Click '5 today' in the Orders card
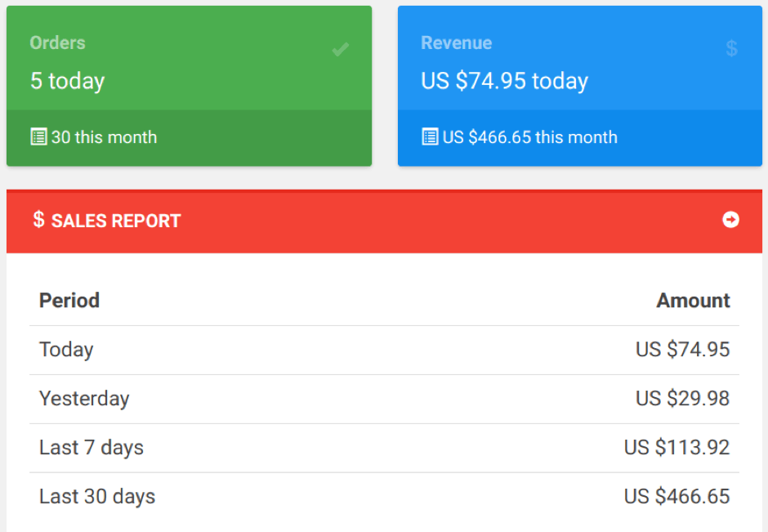Viewport: 768px width, 532px height. point(68,81)
